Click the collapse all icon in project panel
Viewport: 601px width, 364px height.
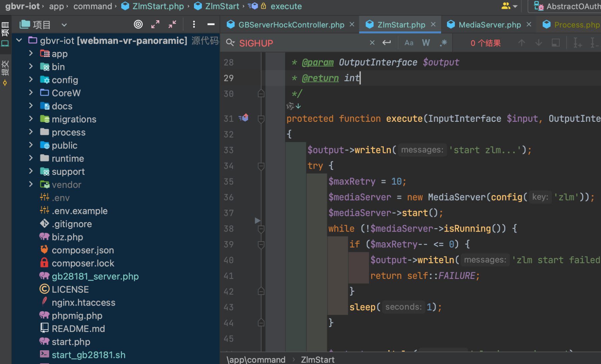click(172, 24)
